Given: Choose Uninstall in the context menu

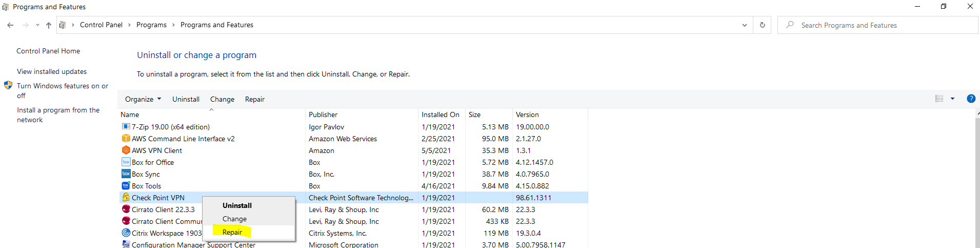Looking at the screenshot, I should (x=237, y=205).
